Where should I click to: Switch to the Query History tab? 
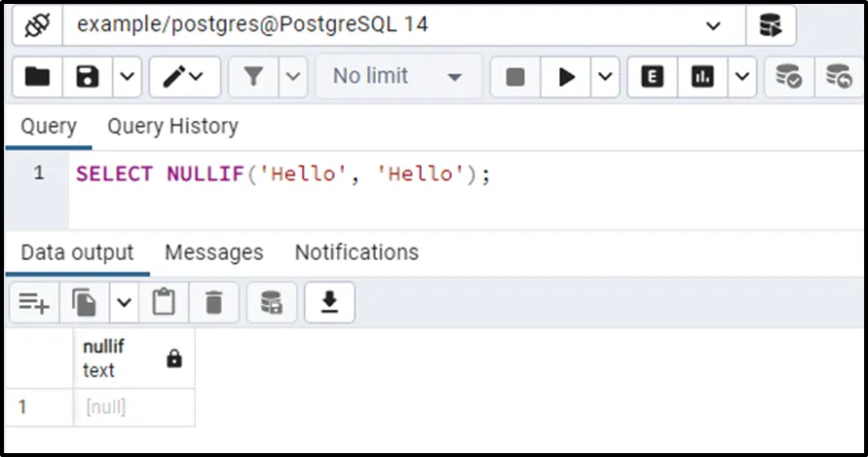172,127
